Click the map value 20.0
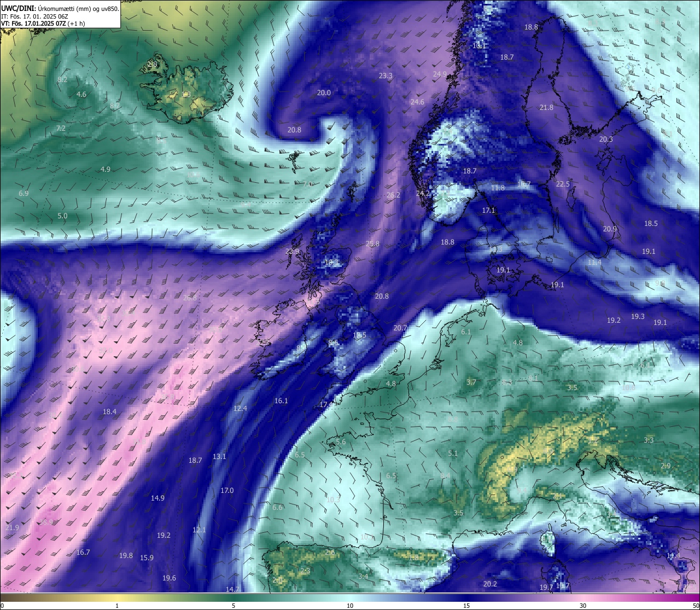This screenshot has width=700, height=610. click(324, 93)
